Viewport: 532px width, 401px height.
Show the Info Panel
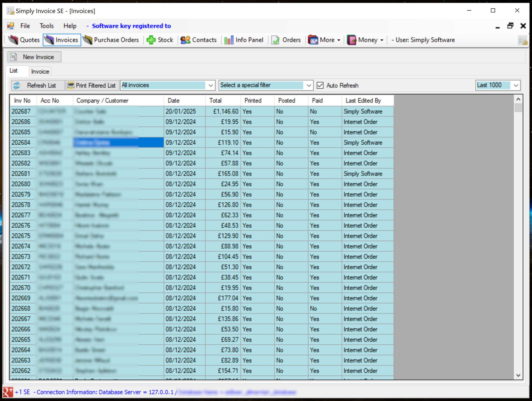244,40
